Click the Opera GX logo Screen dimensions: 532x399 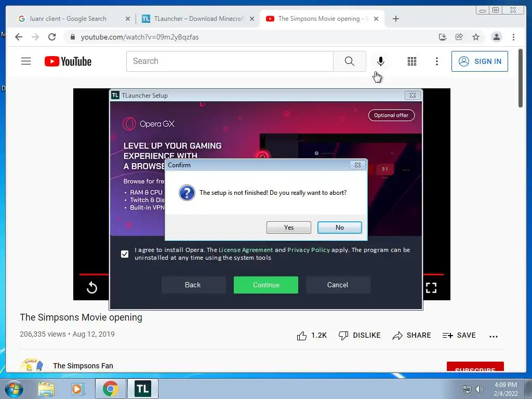[x=149, y=124]
